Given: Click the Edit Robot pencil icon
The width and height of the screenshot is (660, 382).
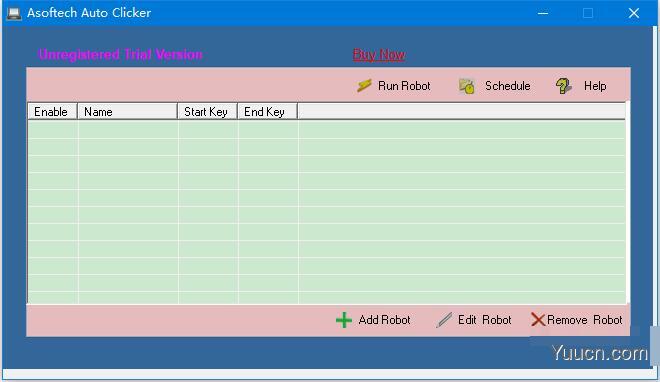Looking at the screenshot, I should pyautogui.click(x=444, y=320).
